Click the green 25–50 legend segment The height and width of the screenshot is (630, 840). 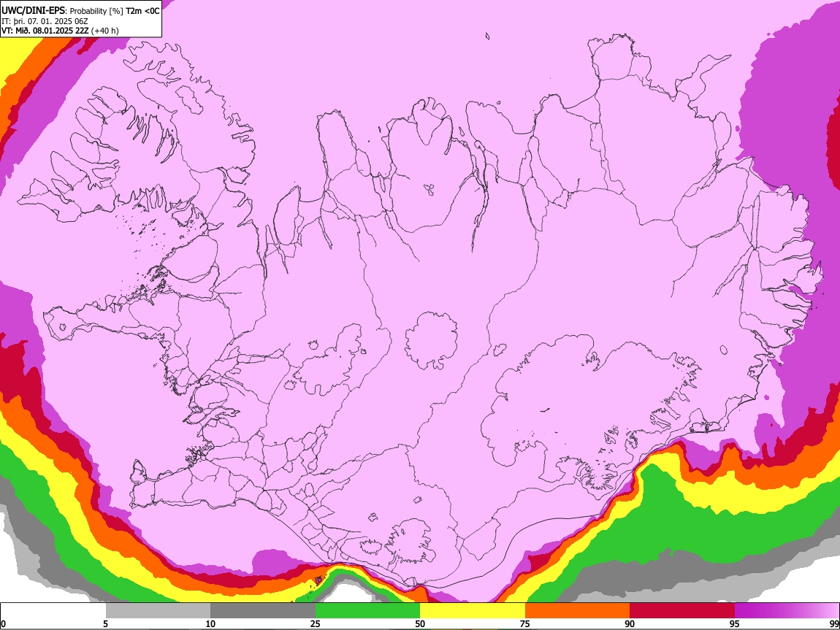coord(367,611)
